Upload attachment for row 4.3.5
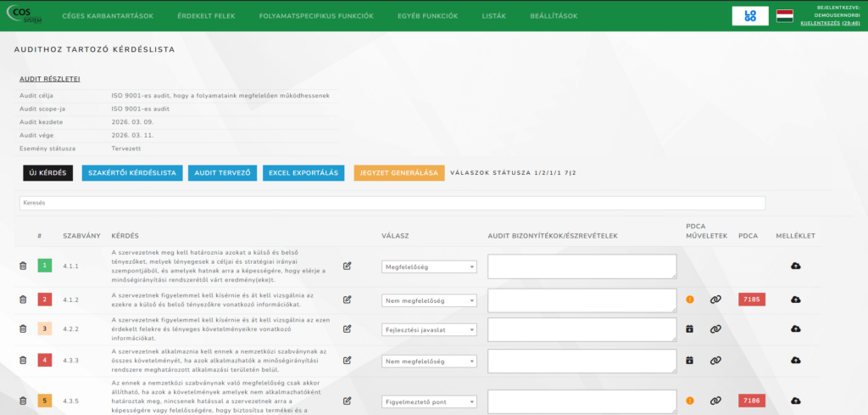This screenshot has width=868, height=415. (795, 401)
